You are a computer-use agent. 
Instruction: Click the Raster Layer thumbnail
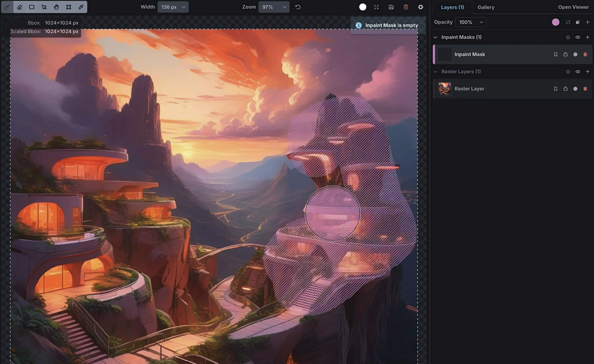444,89
